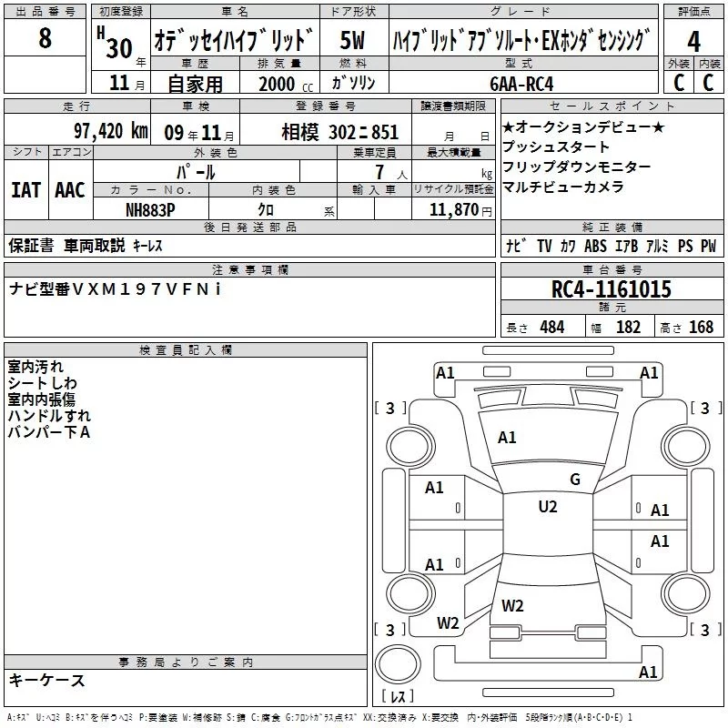
Task: Click the キーレス accessory item
Action: (147, 246)
